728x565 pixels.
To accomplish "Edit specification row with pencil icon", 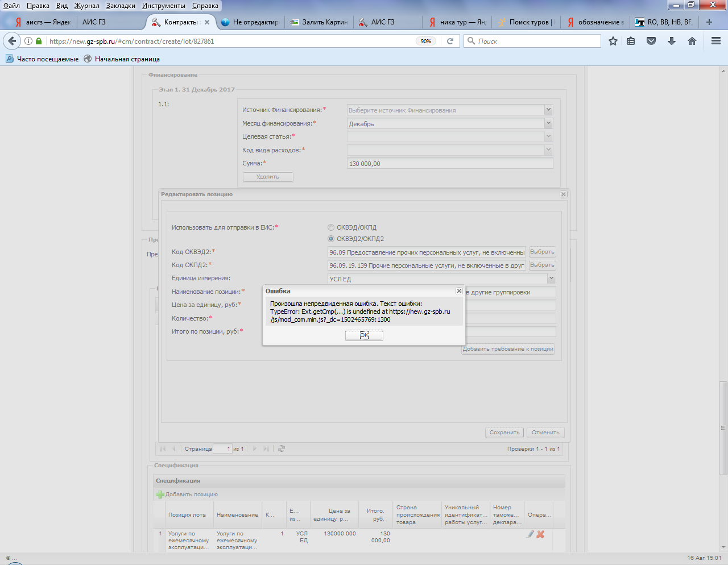I will 531,534.
